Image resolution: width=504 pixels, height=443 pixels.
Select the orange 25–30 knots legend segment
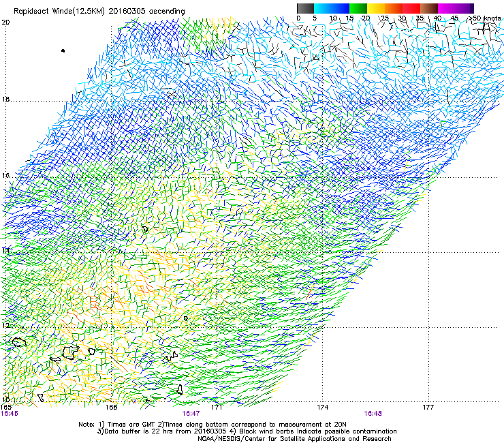pyautogui.click(x=394, y=8)
